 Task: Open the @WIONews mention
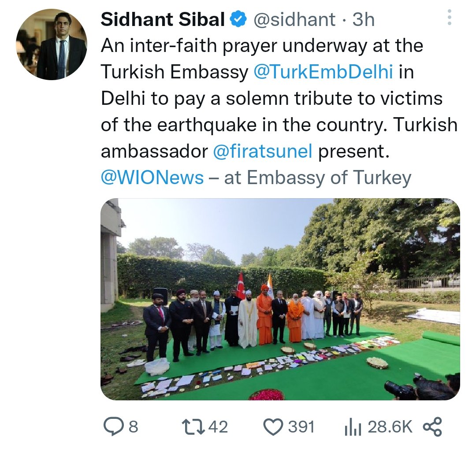click(x=152, y=178)
